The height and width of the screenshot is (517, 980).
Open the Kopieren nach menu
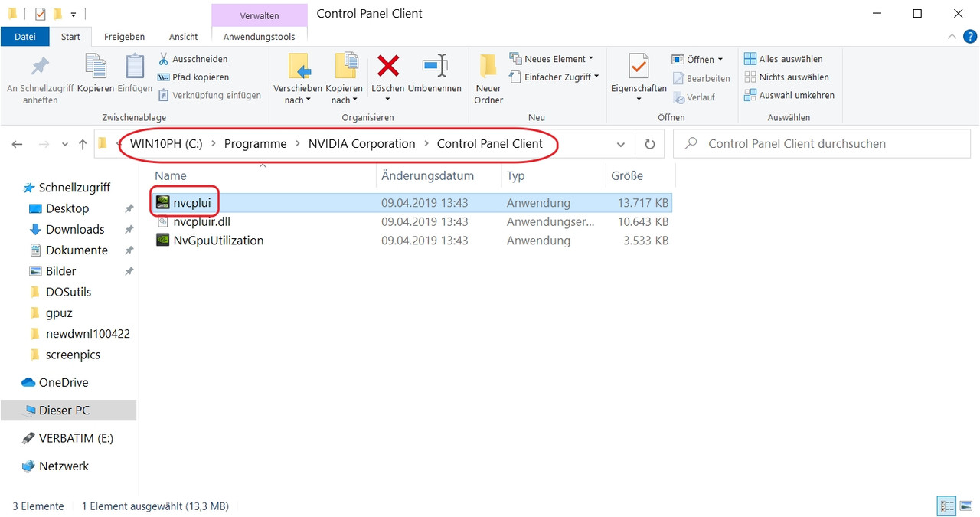[344, 80]
